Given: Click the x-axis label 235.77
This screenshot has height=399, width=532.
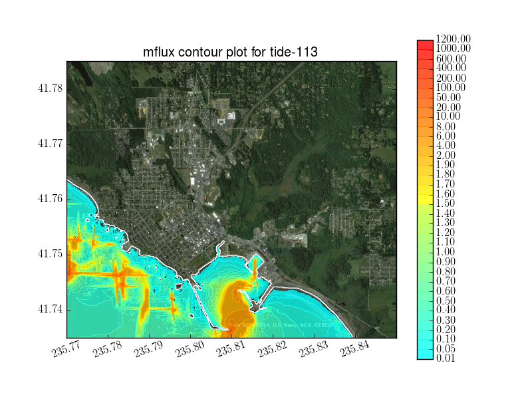Looking at the screenshot, I should [x=66, y=348].
